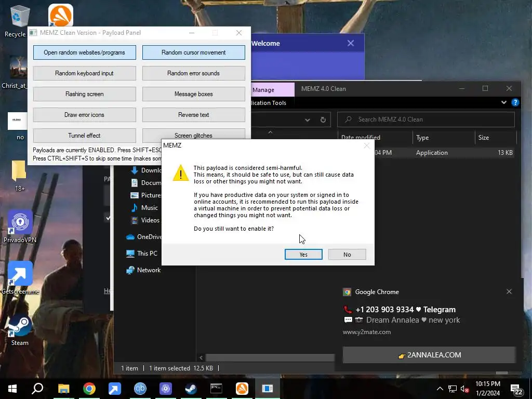Open the network tray icon
This screenshot has width=532, height=399.
point(453,389)
